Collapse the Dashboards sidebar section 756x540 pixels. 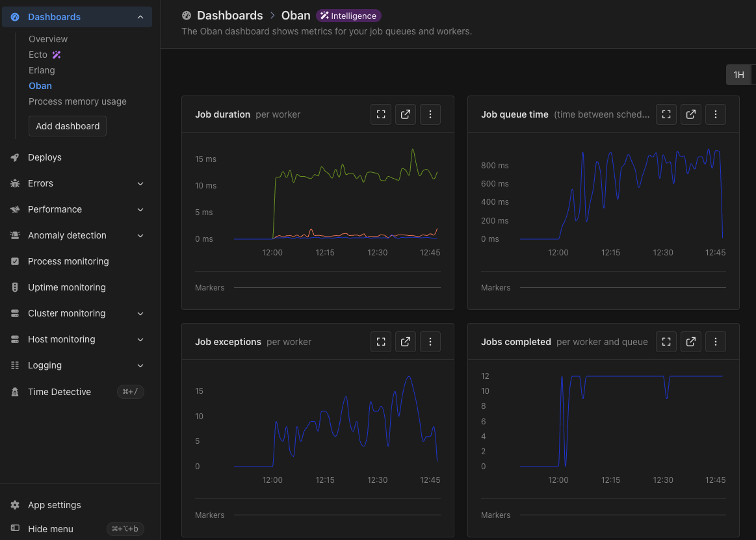pyautogui.click(x=140, y=17)
